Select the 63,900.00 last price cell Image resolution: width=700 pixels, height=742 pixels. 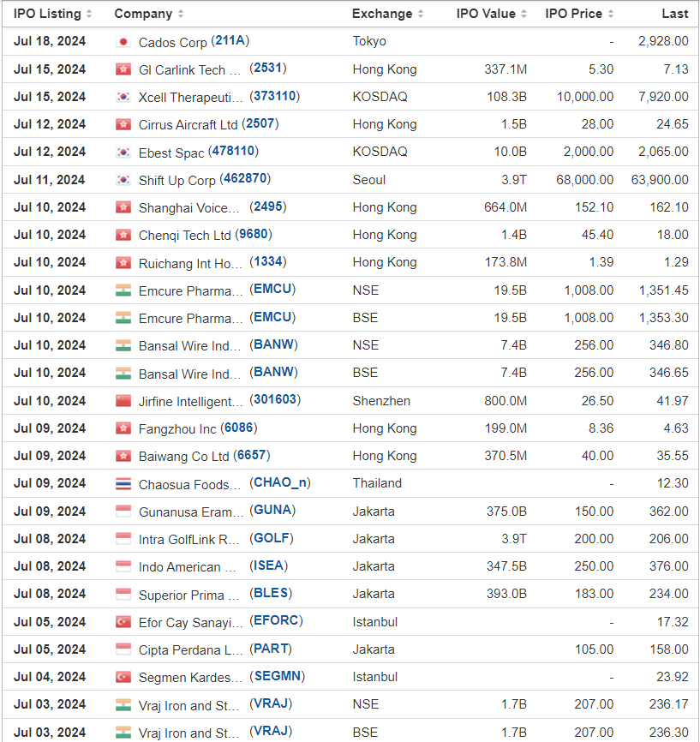pos(660,180)
